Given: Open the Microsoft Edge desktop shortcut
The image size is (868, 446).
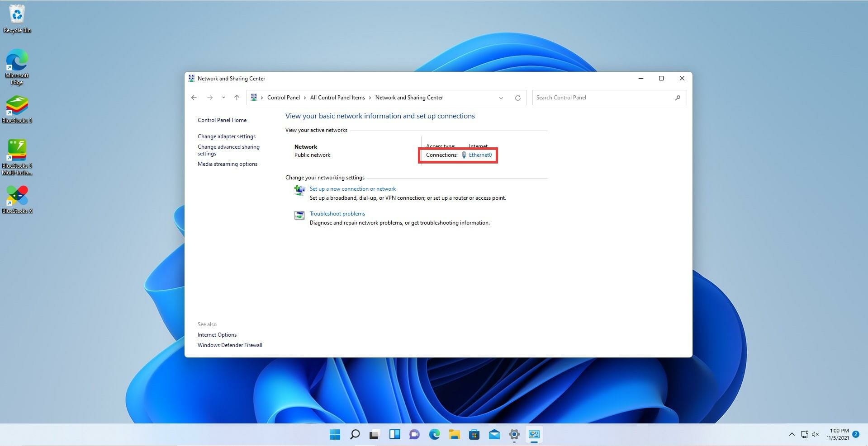Looking at the screenshot, I should pos(17,67).
